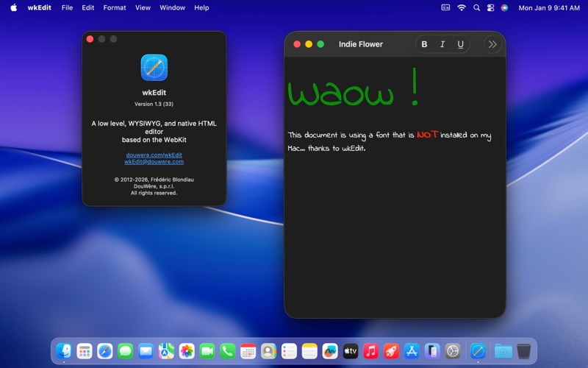This screenshot has height=368, width=588.
Task: Toggle bold formatting in Indie Flower window
Action: click(424, 44)
